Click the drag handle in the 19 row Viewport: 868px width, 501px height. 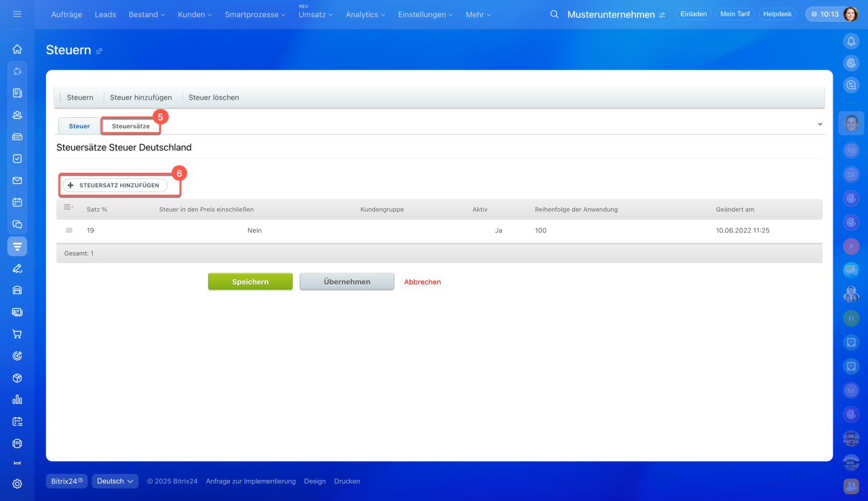(68, 231)
